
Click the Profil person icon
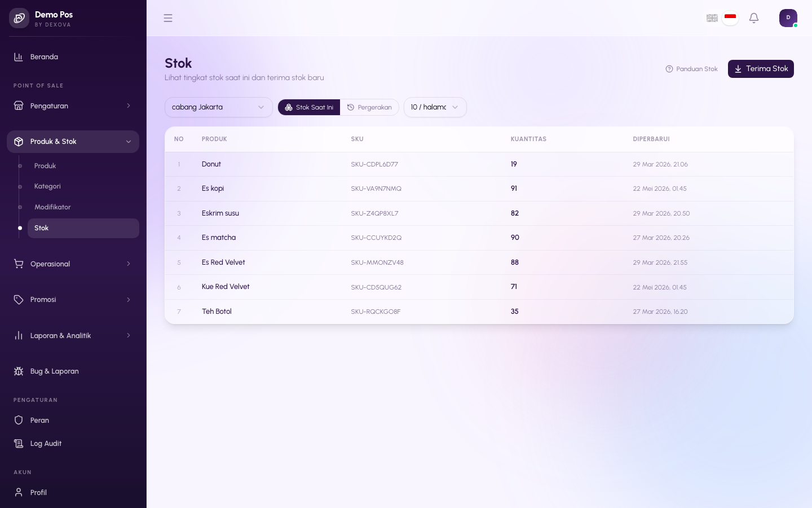pos(19,492)
